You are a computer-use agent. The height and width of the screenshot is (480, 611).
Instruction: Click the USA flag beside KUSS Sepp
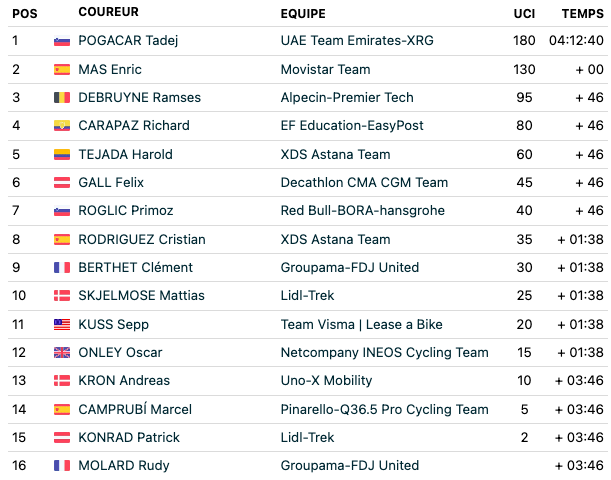[62, 324]
